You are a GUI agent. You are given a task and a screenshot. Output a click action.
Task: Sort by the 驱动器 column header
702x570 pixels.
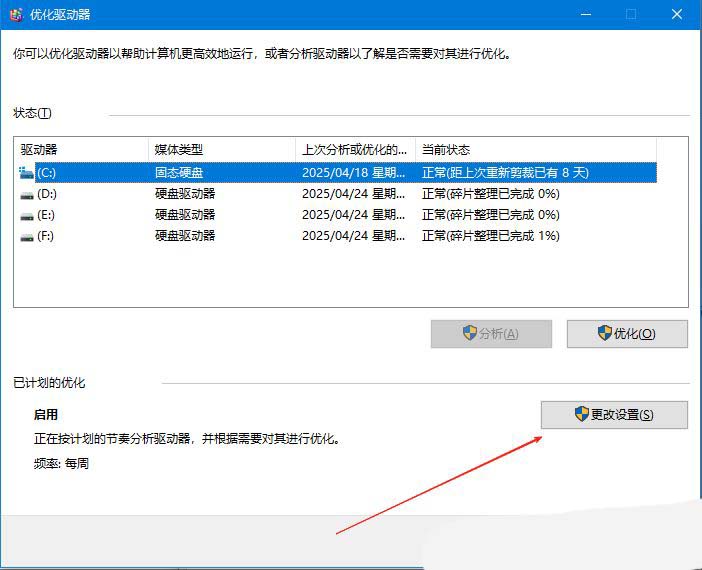[80, 149]
